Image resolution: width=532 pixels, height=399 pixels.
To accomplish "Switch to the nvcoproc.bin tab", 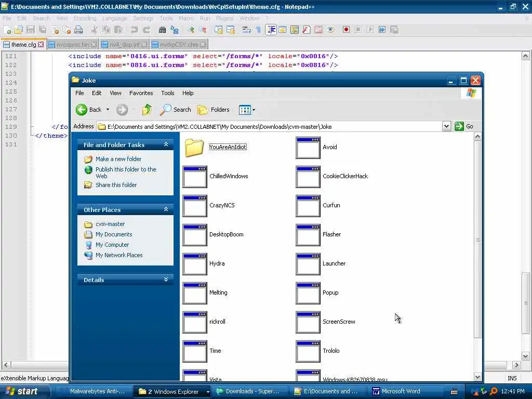I will [73, 45].
